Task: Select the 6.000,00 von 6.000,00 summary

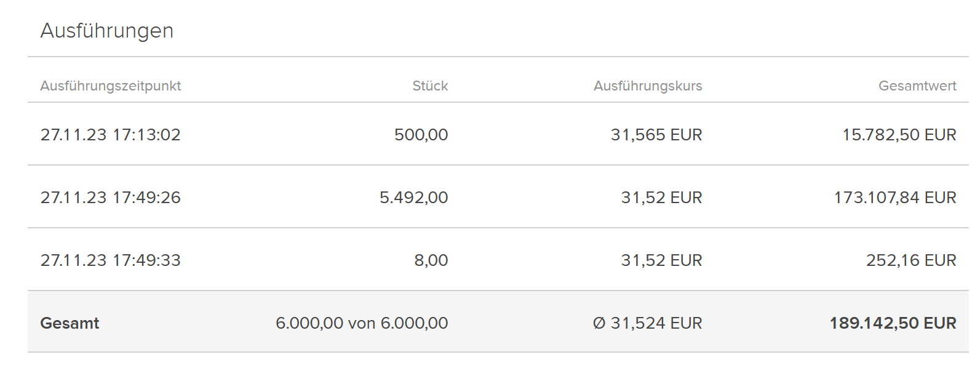Action: click(362, 323)
